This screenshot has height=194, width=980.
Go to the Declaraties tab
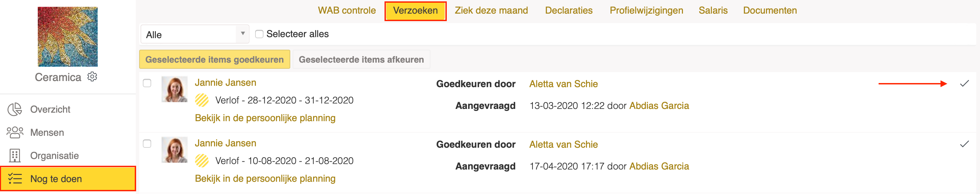568,10
